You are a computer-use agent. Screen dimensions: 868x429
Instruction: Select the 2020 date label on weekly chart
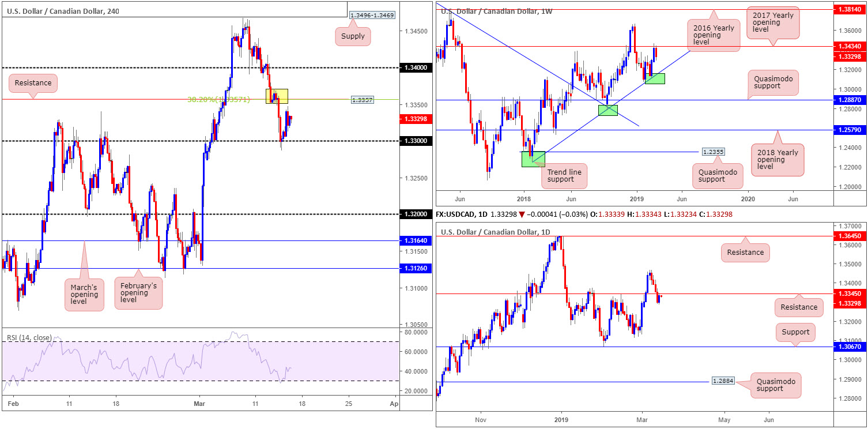tap(749, 199)
